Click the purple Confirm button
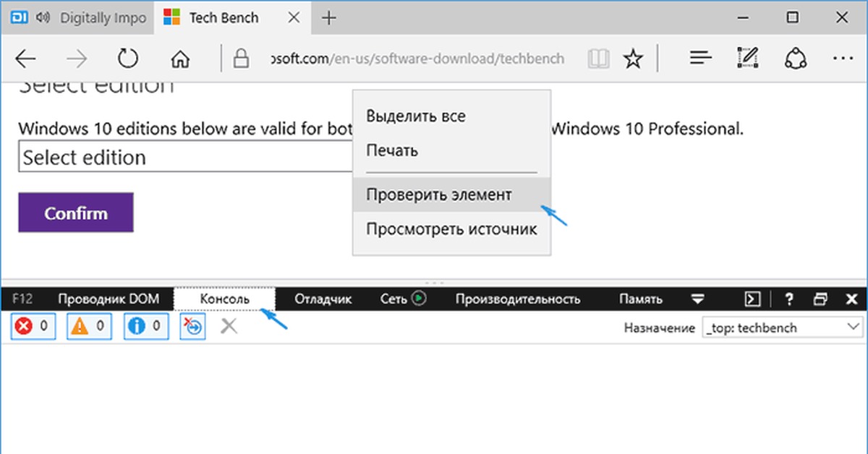868x454 pixels. coord(76,213)
